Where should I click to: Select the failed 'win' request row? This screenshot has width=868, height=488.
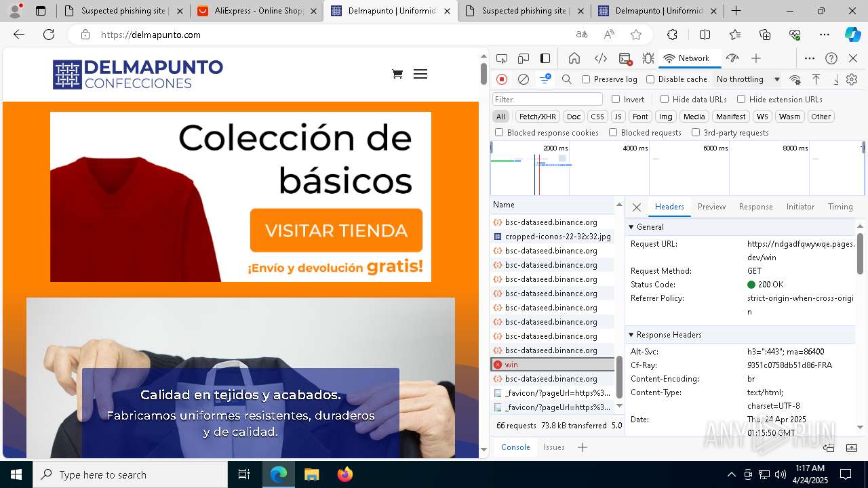click(552, 365)
